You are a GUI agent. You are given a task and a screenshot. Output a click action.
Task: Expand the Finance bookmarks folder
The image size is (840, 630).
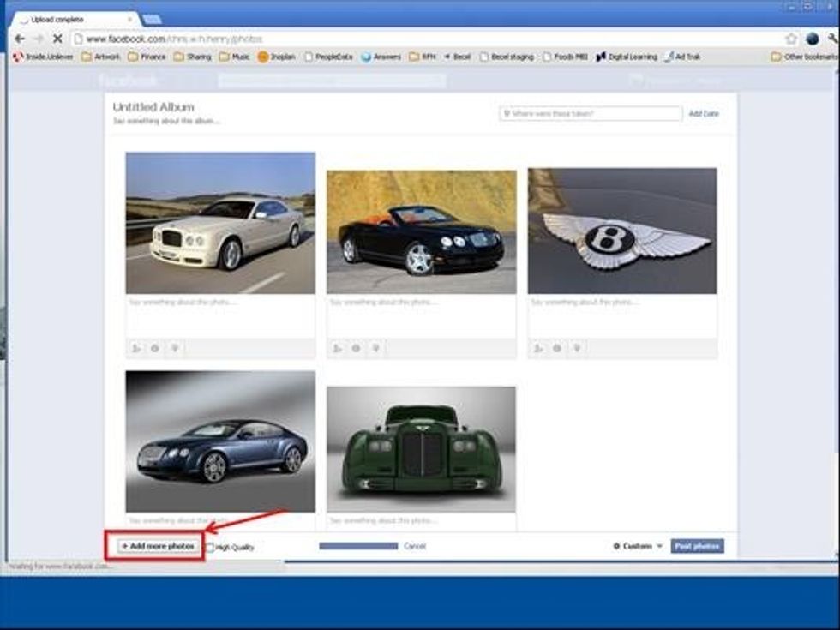(x=147, y=57)
